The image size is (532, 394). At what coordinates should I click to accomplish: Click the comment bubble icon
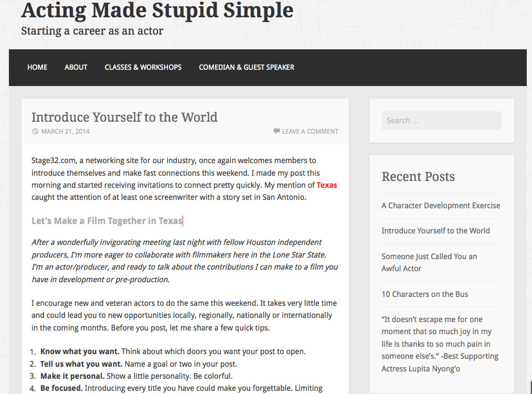click(x=276, y=131)
